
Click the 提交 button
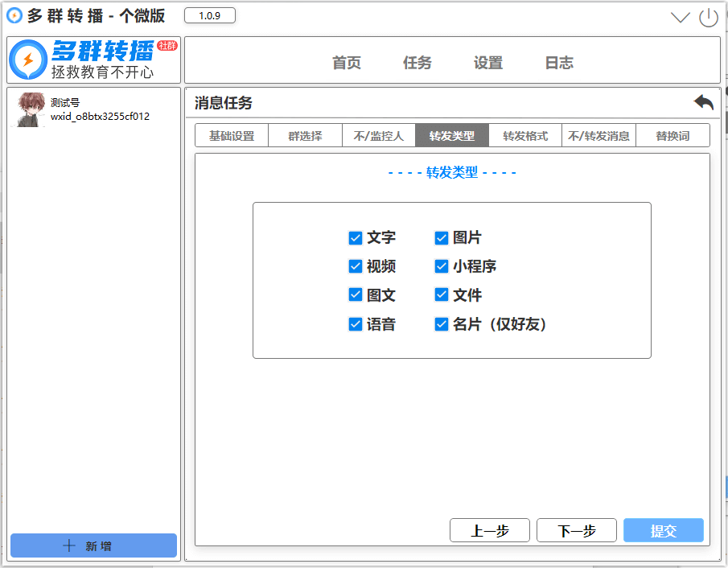coord(664,530)
